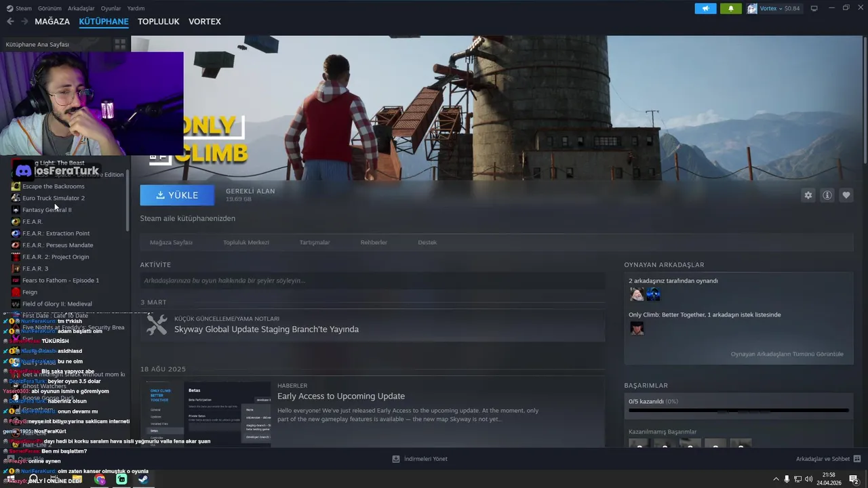Click the Feign game icon in list
The height and width of the screenshot is (488, 868).
tap(16, 292)
